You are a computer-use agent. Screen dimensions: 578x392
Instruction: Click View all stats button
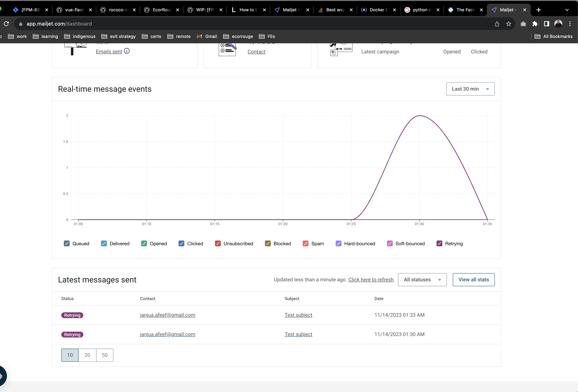point(474,280)
